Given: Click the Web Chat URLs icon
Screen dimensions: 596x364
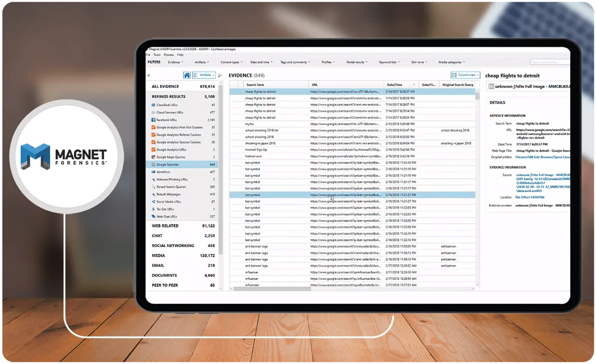Looking at the screenshot, I should (153, 217).
